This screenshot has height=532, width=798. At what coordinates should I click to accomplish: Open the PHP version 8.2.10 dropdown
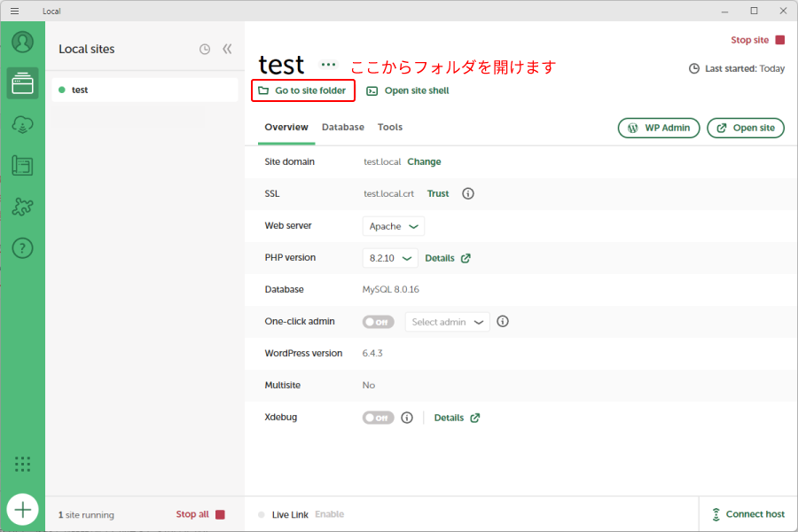tap(390, 258)
